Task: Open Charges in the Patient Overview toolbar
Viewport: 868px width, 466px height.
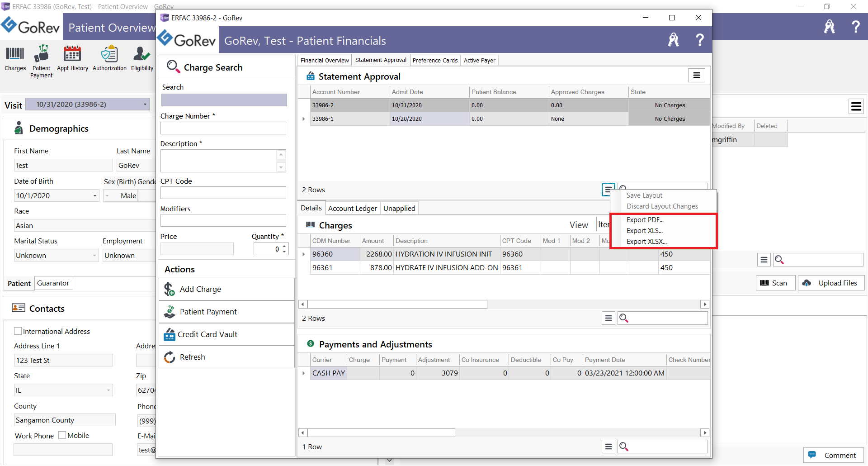Action: 15,59
